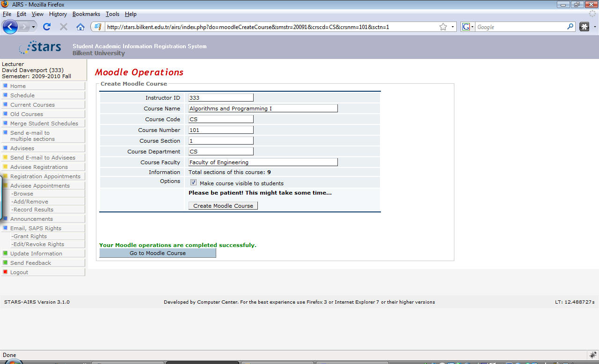The image size is (599, 364).
Task: Open Advisee Appointments
Action: 44,186
